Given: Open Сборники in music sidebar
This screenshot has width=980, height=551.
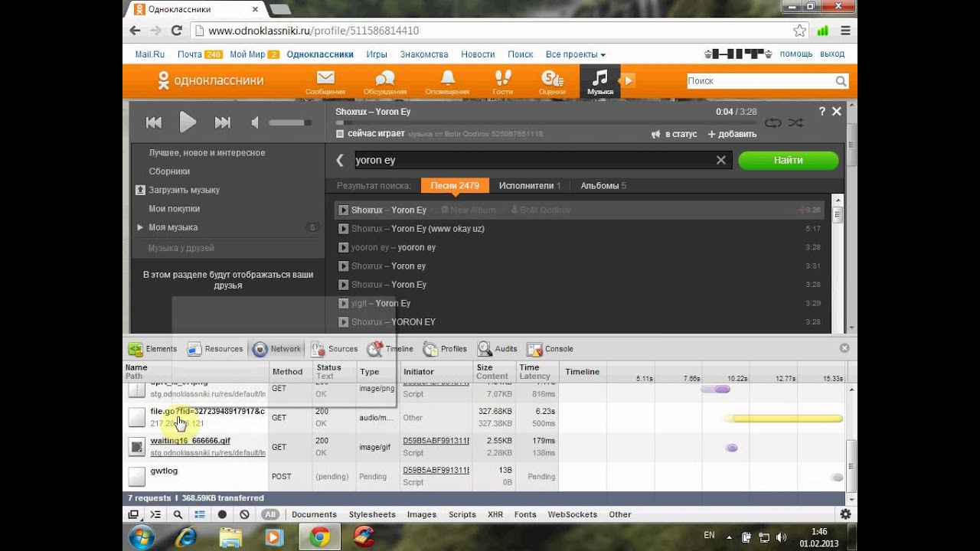Looking at the screenshot, I should click(x=169, y=171).
